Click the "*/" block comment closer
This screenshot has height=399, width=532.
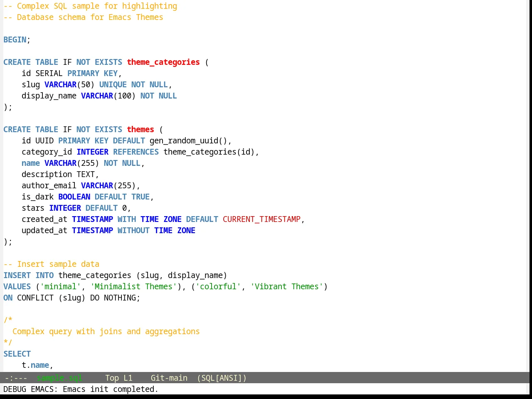coord(8,342)
